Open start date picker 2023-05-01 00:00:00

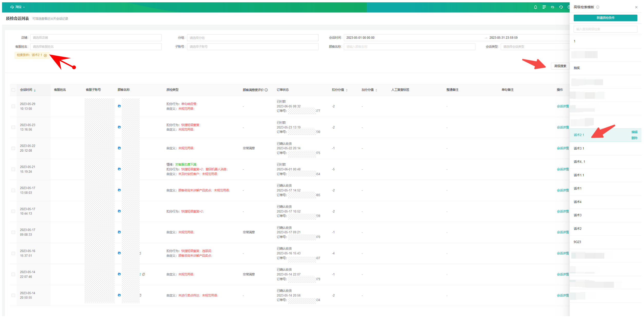360,38
